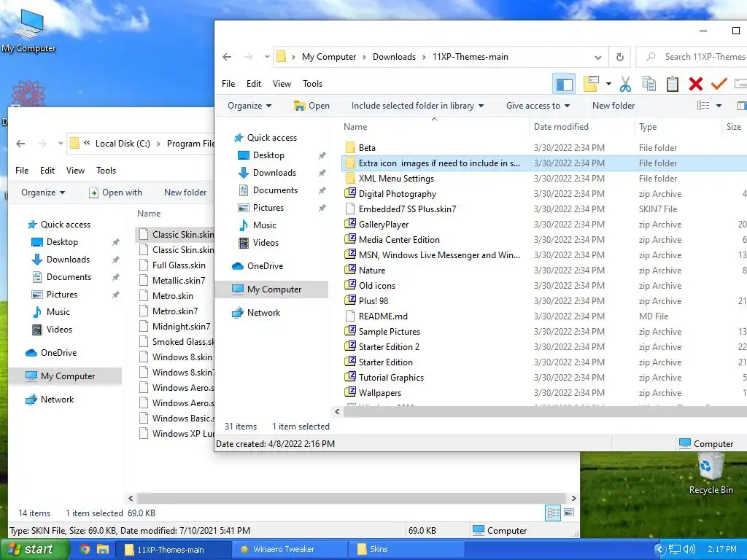Image resolution: width=747 pixels, height=560 pixels.
Task: Click the Copy icon in 11XP-Themes-main toolbar
Action: (x=649, y=84)
